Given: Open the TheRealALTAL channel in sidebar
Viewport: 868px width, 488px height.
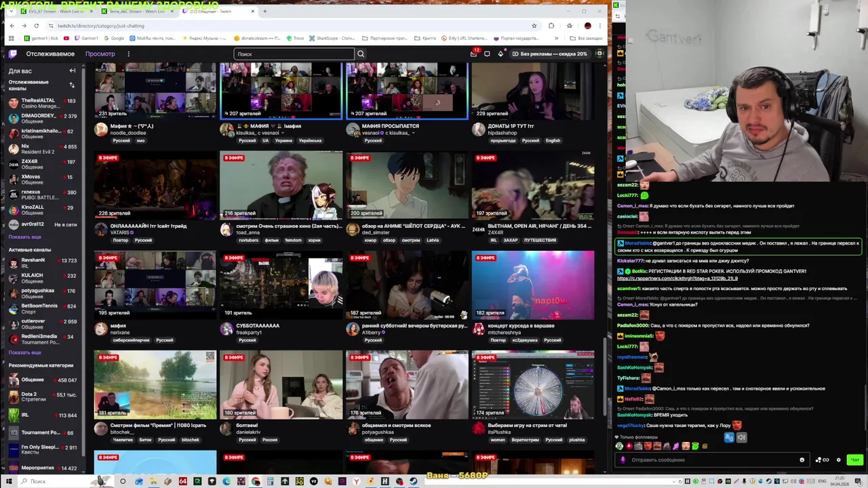Looking at the screenshot, I should tap(43, 103).
